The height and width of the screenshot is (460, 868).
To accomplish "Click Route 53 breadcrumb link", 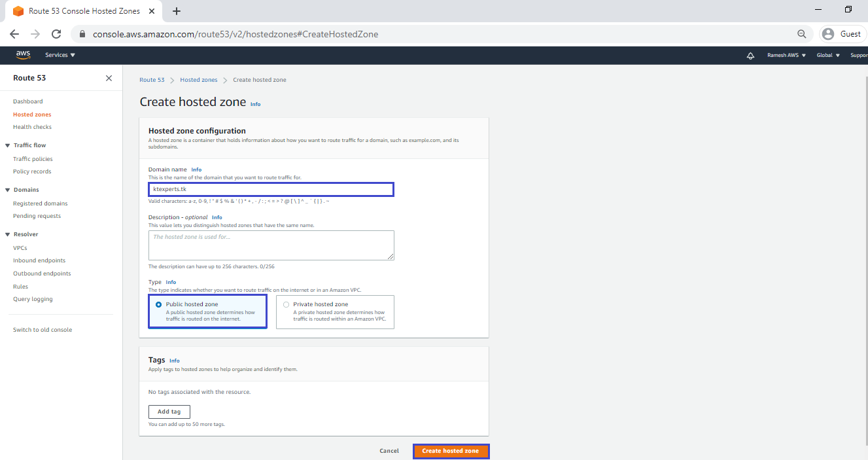I will 152,80.
